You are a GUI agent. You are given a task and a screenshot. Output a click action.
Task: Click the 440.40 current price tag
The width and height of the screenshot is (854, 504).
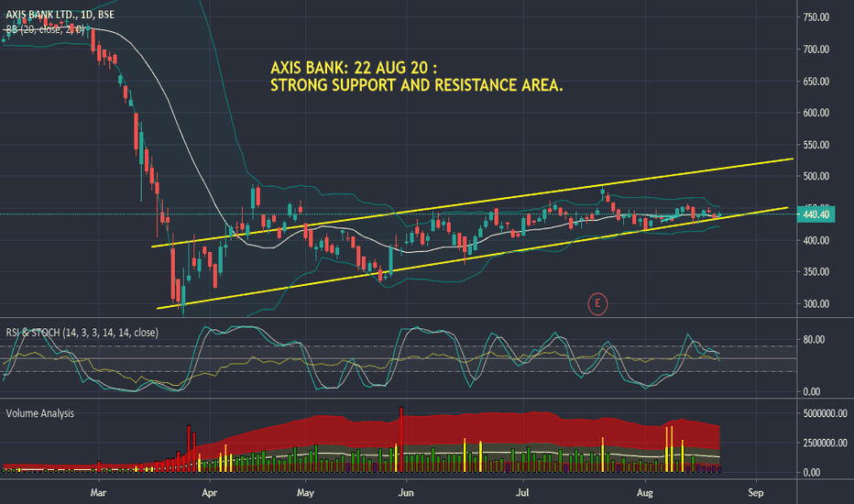[816, 214]
